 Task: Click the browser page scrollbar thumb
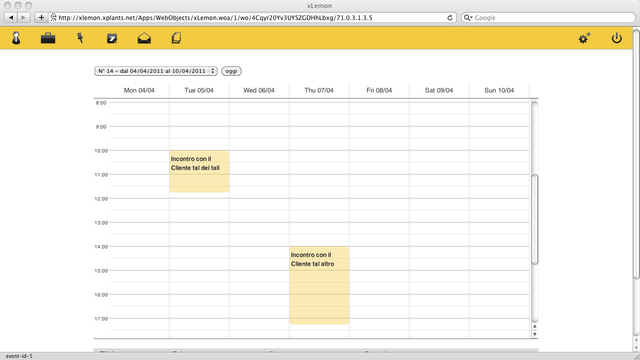[x=636, y=154]
